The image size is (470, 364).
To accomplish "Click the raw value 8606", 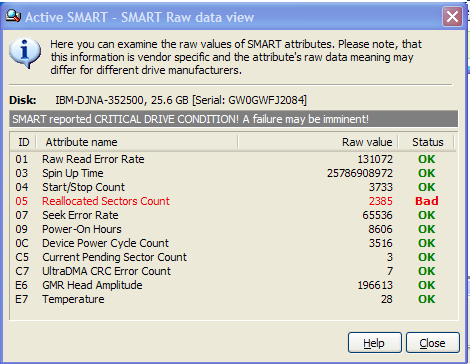I will (x=381, y=229).
